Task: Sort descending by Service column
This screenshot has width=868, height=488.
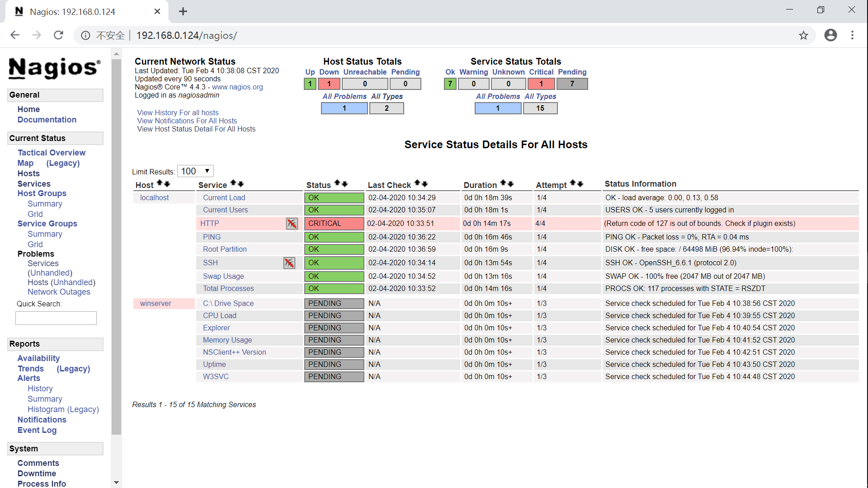Action: 240,184
